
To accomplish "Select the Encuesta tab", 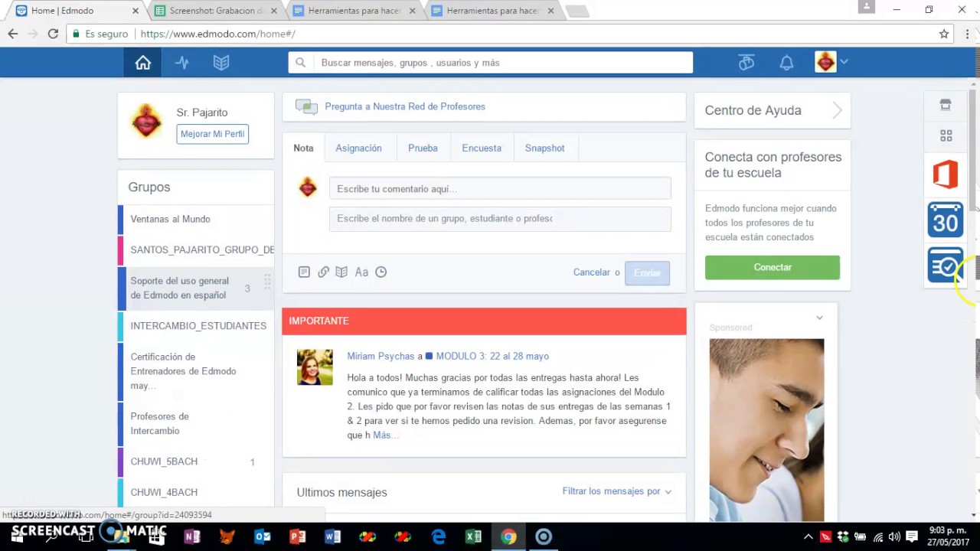I will pos(482,148).
